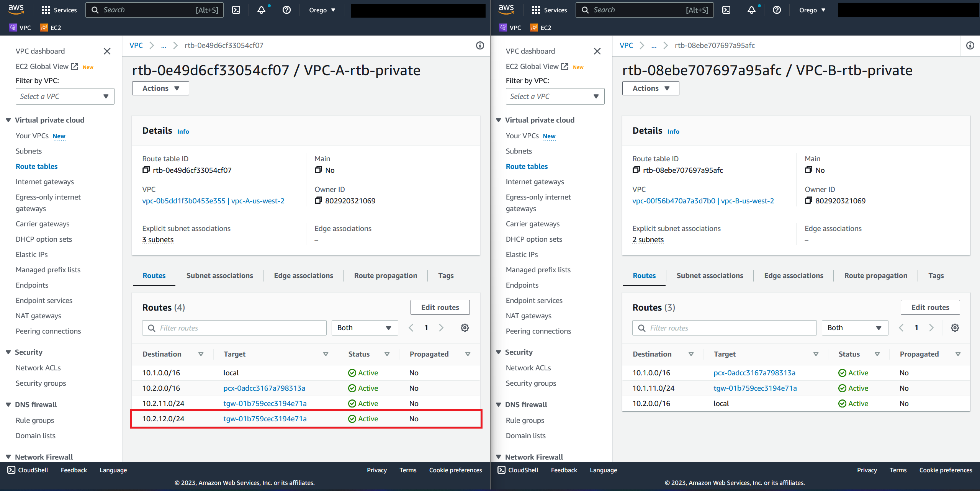Open the notifications bell icon
This screenshot has height=491, width=980.
click(x=261, y=10)
